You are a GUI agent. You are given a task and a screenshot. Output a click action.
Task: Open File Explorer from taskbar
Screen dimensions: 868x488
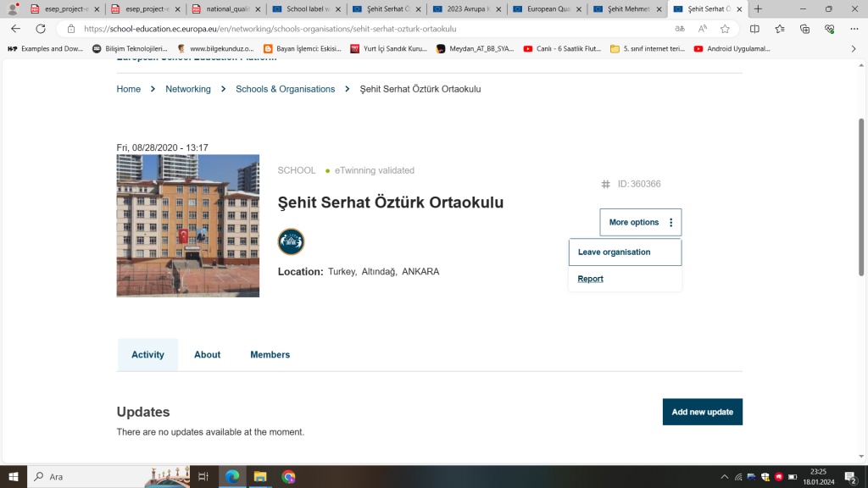(260, 476)
